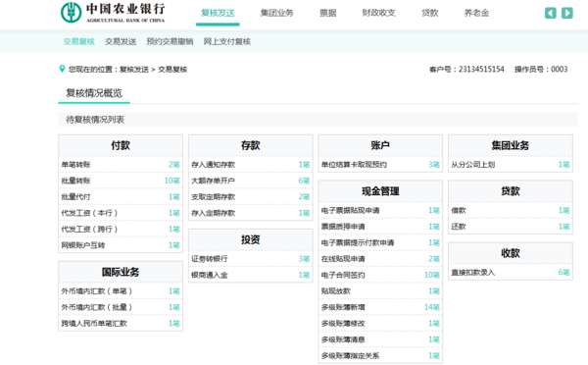
Task: Click the 代发工资（本行） row
Action: tap(121, 213)
